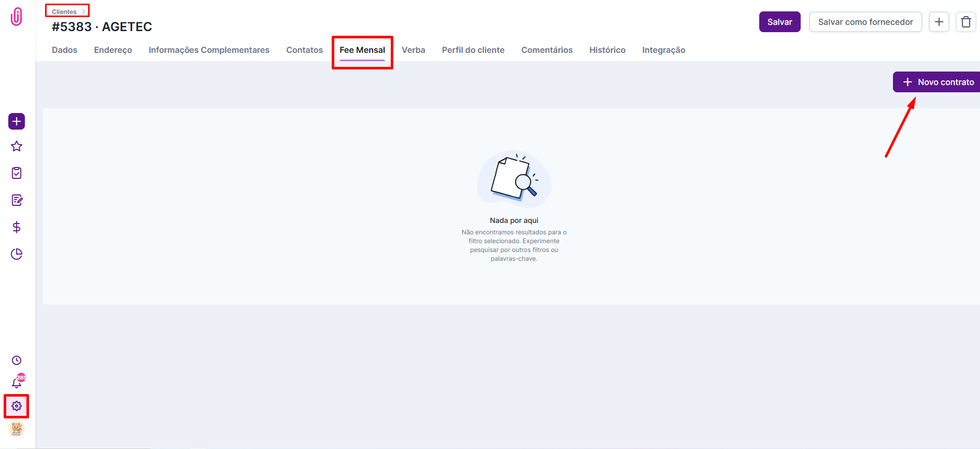Switch to the Endereço tab
This screenshot has width=980, height=449.
113,50
